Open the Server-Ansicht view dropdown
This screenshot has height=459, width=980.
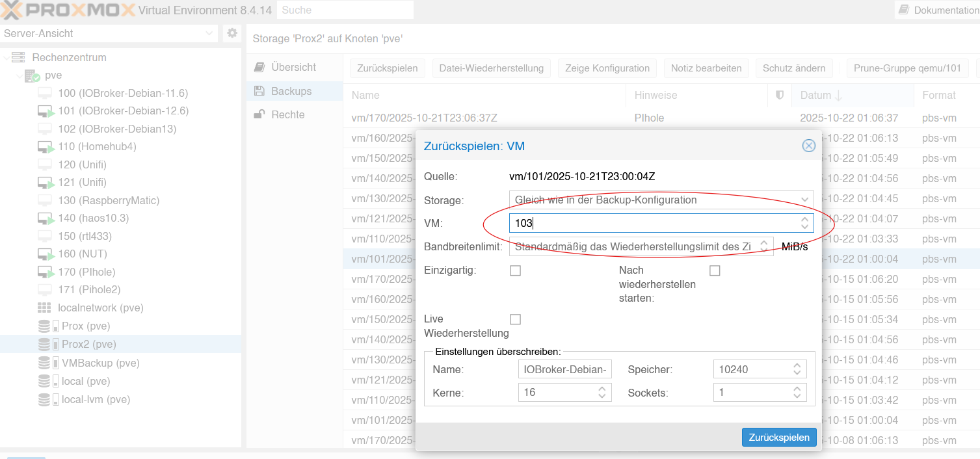pyautogui.click(x=209, y=33)
